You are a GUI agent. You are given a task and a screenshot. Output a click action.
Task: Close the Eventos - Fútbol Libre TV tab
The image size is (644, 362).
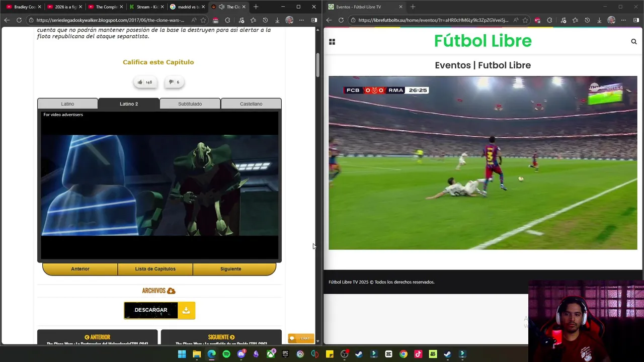point(400,7)
